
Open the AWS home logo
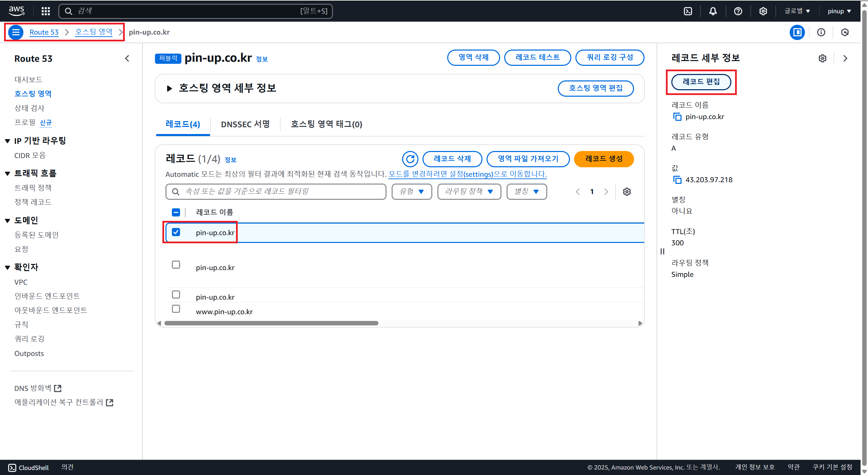pos(17,11)
